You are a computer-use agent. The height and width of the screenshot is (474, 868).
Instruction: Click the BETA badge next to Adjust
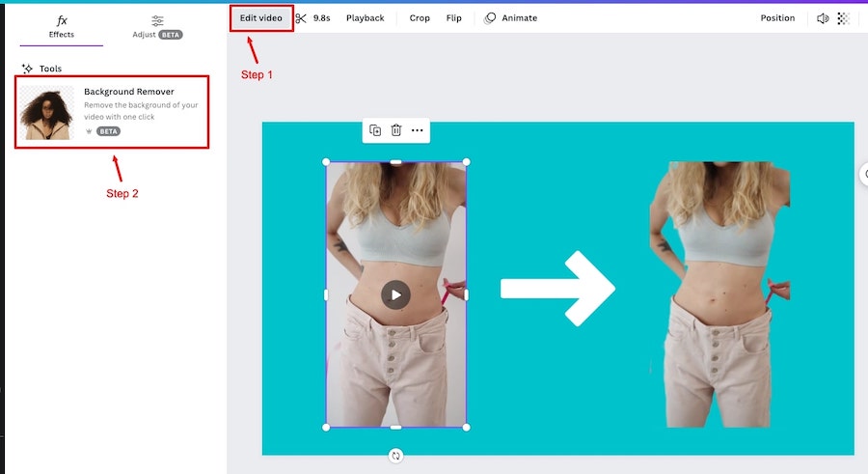tap(171, 35)
